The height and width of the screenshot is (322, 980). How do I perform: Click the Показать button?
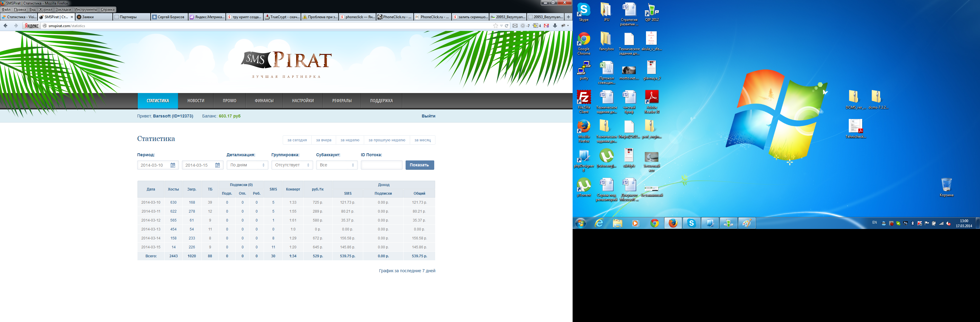coord(419,165)
